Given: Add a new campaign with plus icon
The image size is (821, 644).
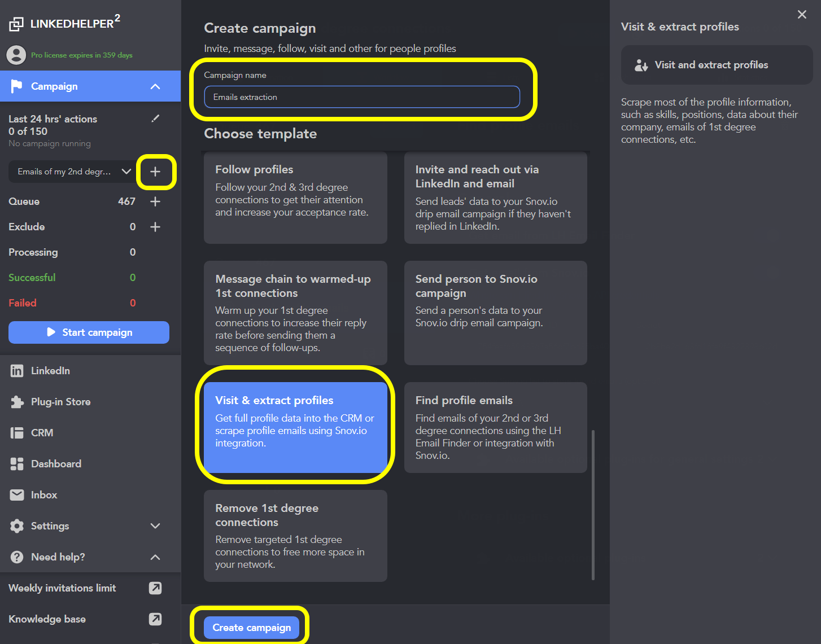Looking at the screenshot, I should pyautogui.click(x=155, y=172).
